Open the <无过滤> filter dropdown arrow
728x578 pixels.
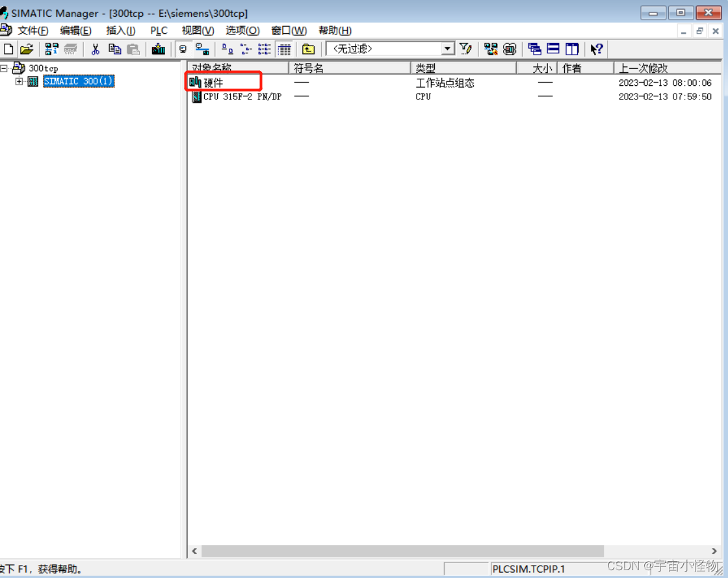coord(448,48)
